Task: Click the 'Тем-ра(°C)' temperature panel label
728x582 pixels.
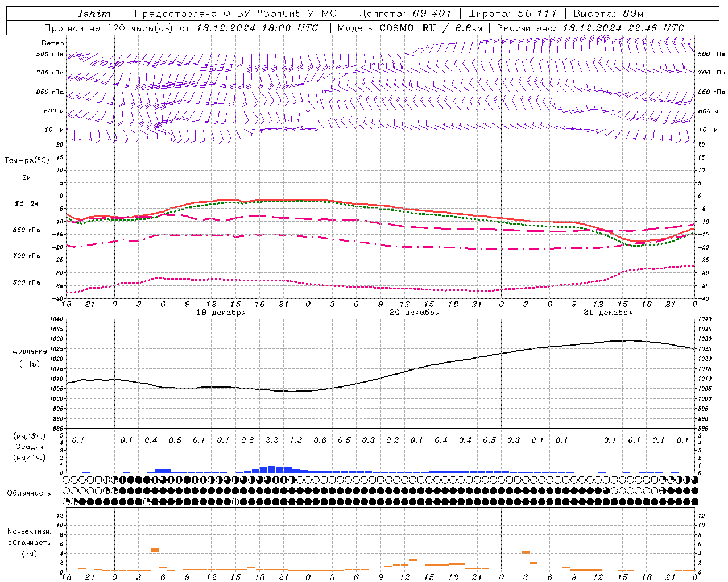Action: pyautogui.click(x=27, y=161)
